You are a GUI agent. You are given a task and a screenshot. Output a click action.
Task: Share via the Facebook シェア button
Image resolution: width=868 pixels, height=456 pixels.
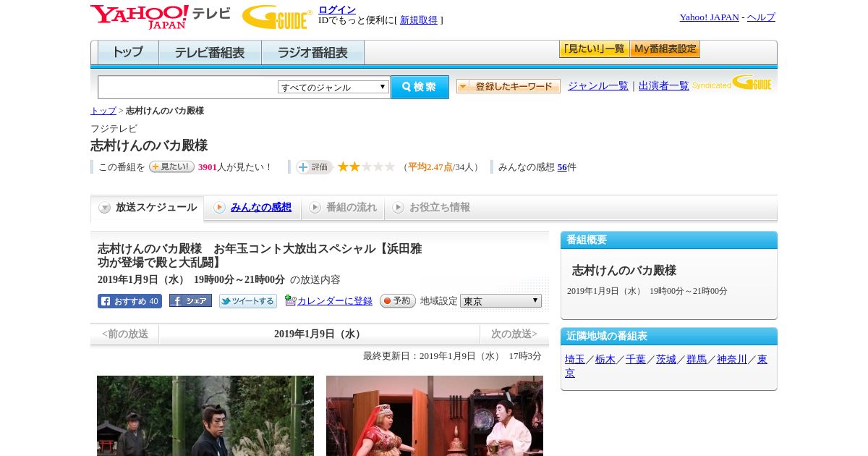click(x=190, y=300)
